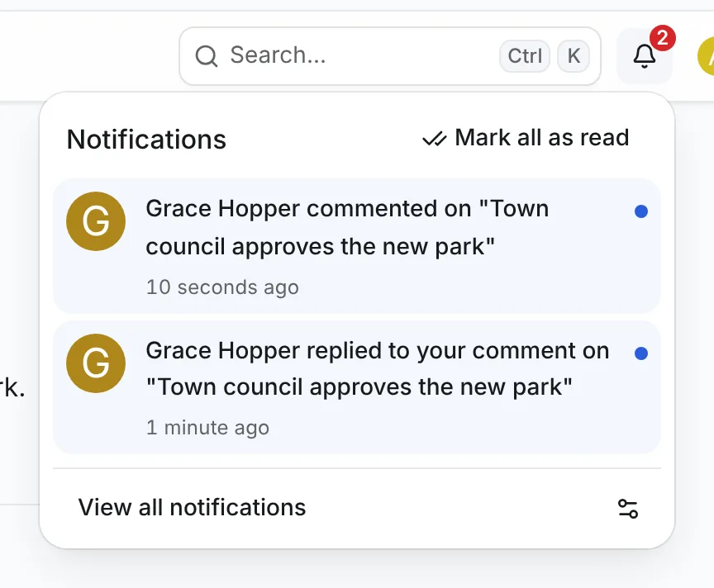Click the K shortcut key hint

tap(574, 56)
